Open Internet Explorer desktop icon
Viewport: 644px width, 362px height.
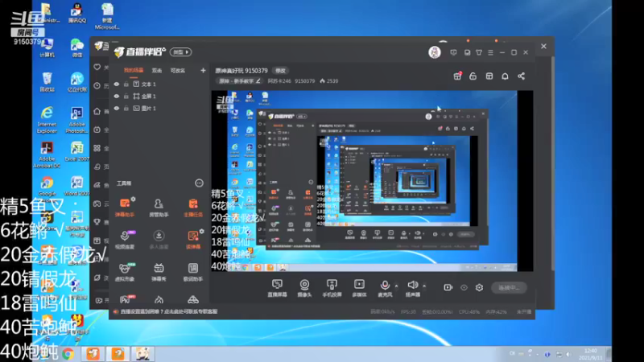tap(47, 120)
